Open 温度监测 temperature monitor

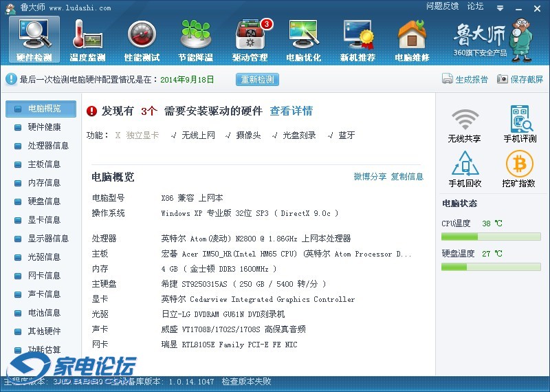click(87, 40)
